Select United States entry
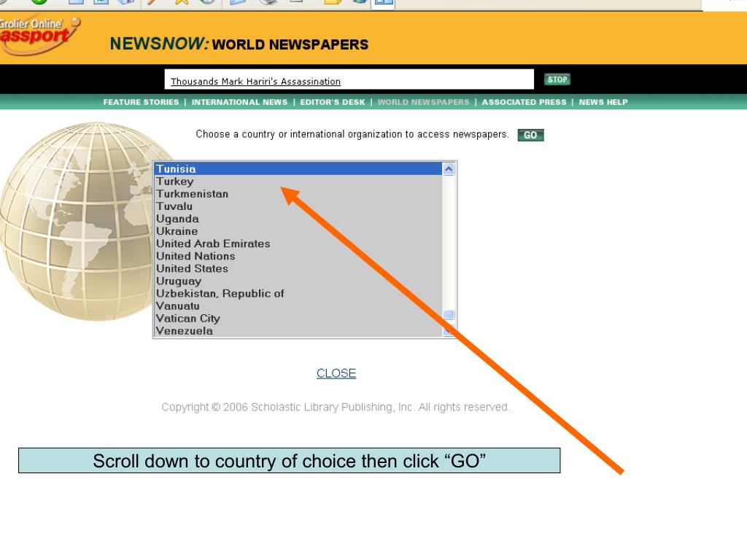This screenshot has height=560, width=747. (298, 268)
